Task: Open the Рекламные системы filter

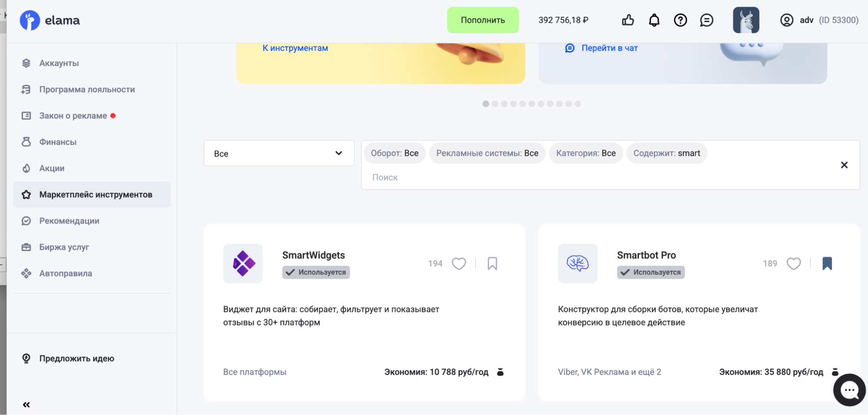Action: [487, 153]
